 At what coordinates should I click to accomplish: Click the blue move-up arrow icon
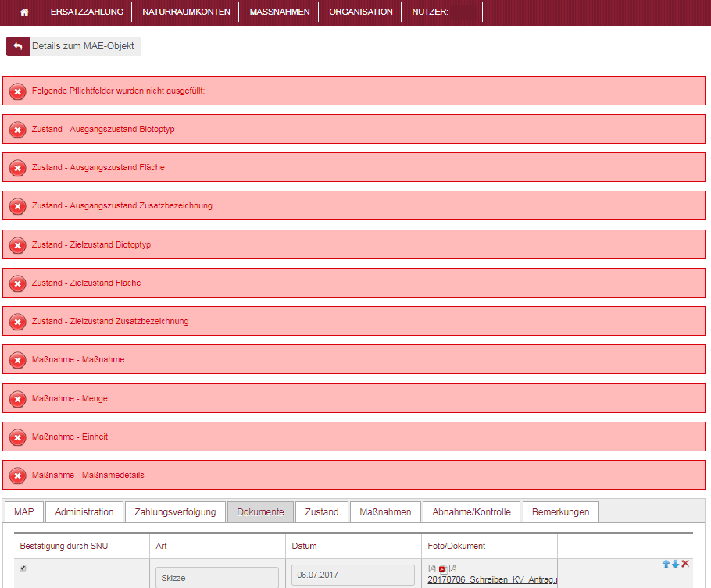tap(666, 564)
